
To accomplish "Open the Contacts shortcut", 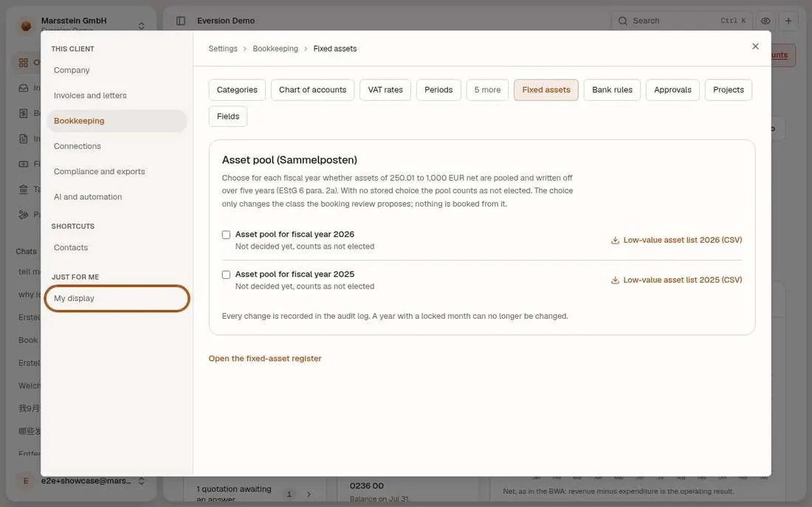I will (117, 247).
